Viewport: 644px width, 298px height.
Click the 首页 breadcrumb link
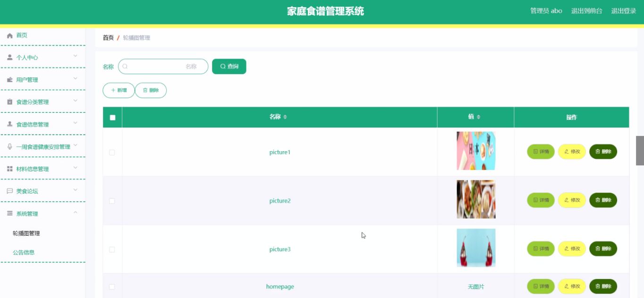click(x=108, y=38)
